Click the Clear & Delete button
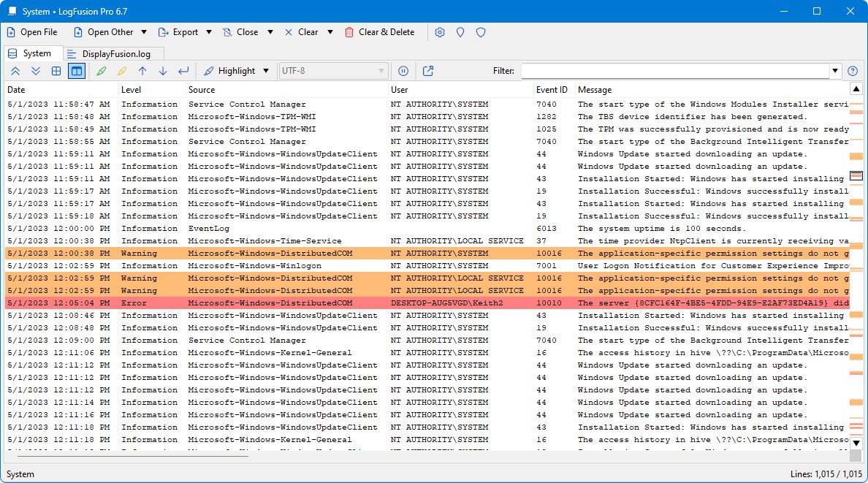This screenshot has height=483, width=868. pos(379,32)
